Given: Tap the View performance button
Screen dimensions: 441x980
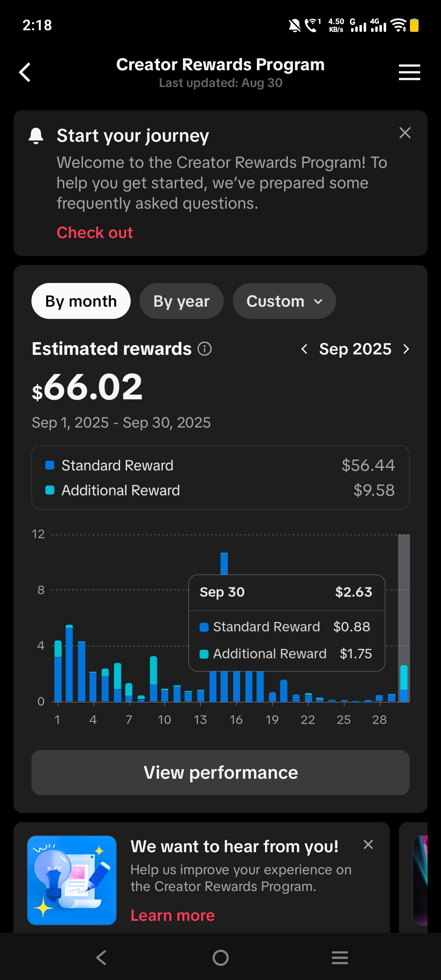Looking at the screenshot, I should (220, 773).
